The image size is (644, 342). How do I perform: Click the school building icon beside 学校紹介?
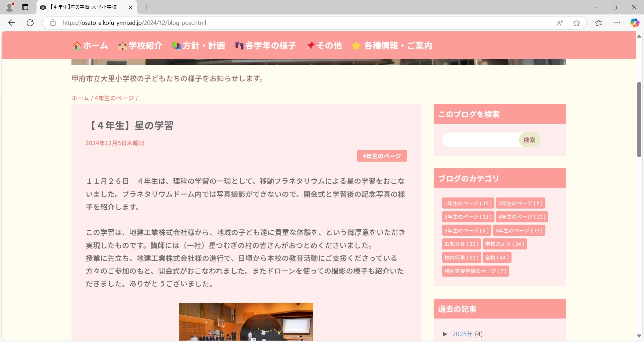[122, 46]
